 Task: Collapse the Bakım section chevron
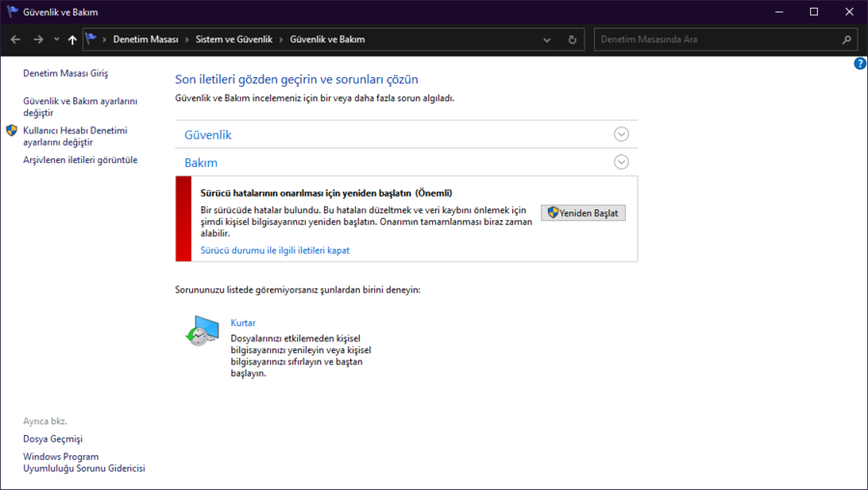(x=621, y=162)
